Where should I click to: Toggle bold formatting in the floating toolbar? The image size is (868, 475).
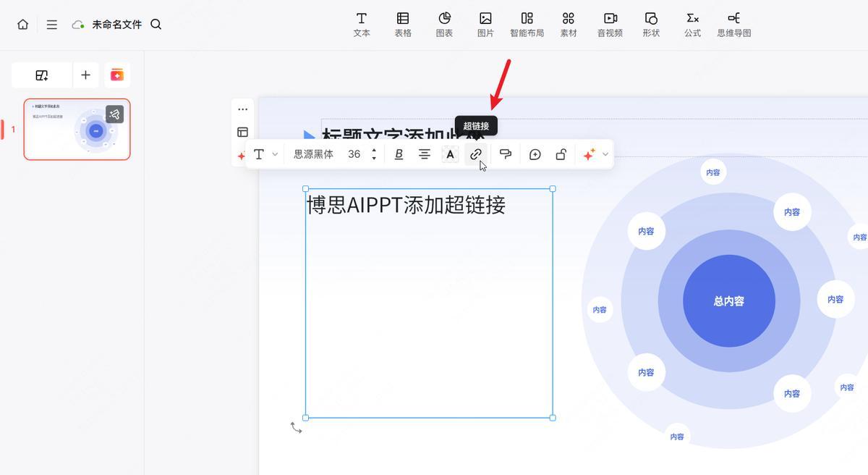click(398, 154)
